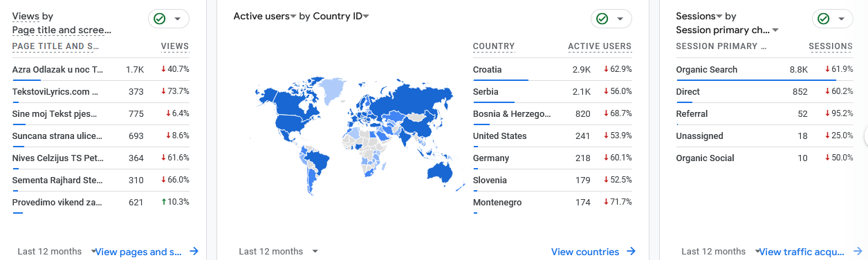Click the green check icon in the Sessions card
The height and width of the screenshot is (260, 868).
click(x=824, y=19)
